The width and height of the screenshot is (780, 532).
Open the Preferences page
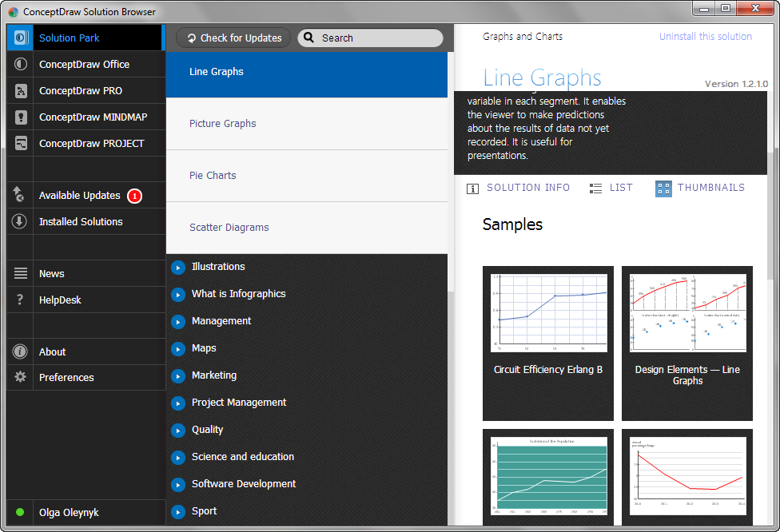point(86,377)
